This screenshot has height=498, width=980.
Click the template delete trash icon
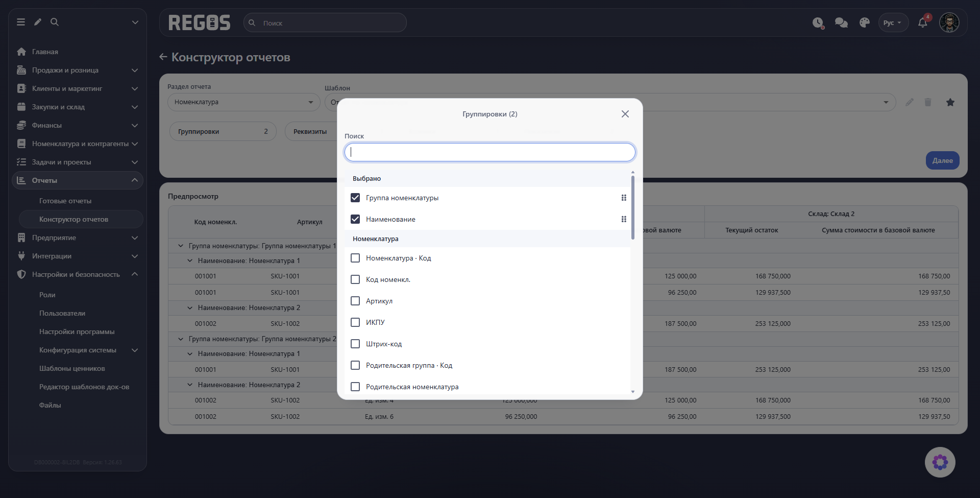click(x=928, y=102)
